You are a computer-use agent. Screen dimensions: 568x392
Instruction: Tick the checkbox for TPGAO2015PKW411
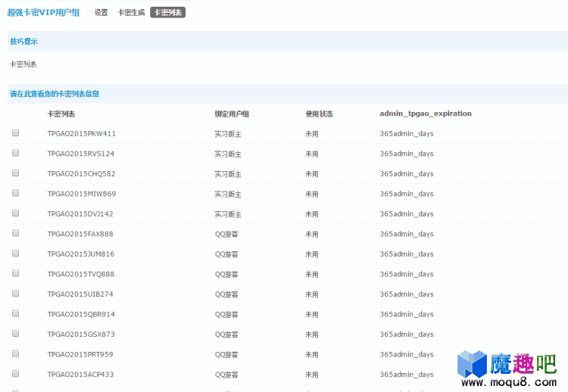(16, 133)
